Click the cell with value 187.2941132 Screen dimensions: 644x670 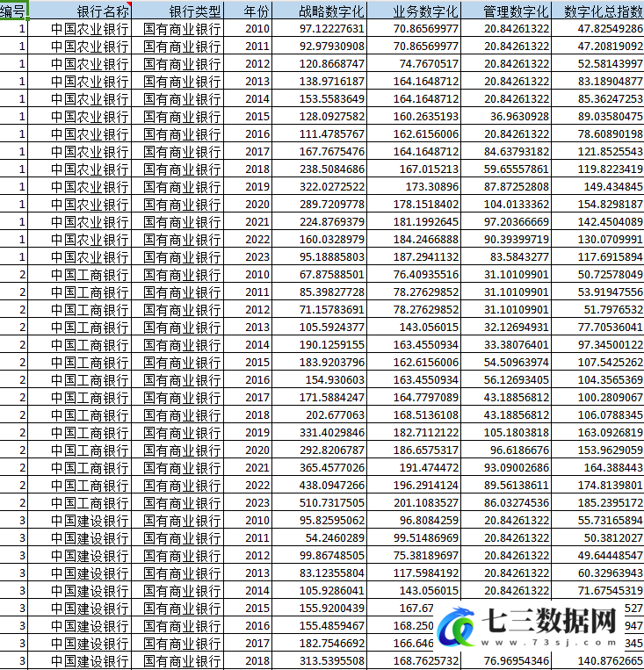pyautogui.click(x=414, y=256)
